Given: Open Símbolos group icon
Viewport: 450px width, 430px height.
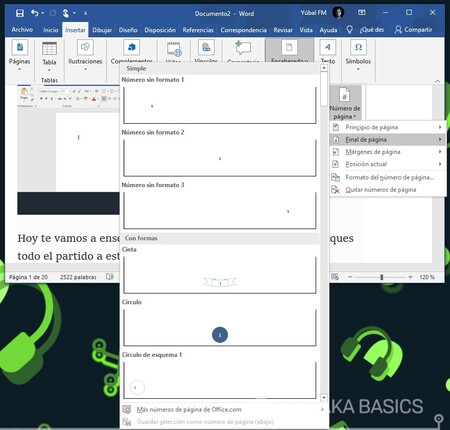Looking at the screenshot, I should [x=358, y=48].
